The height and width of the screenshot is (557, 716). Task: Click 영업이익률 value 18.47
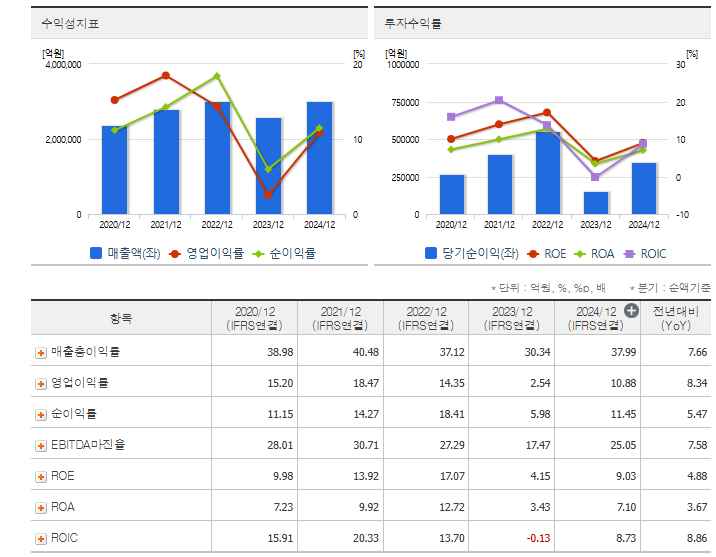click(366, 383)
